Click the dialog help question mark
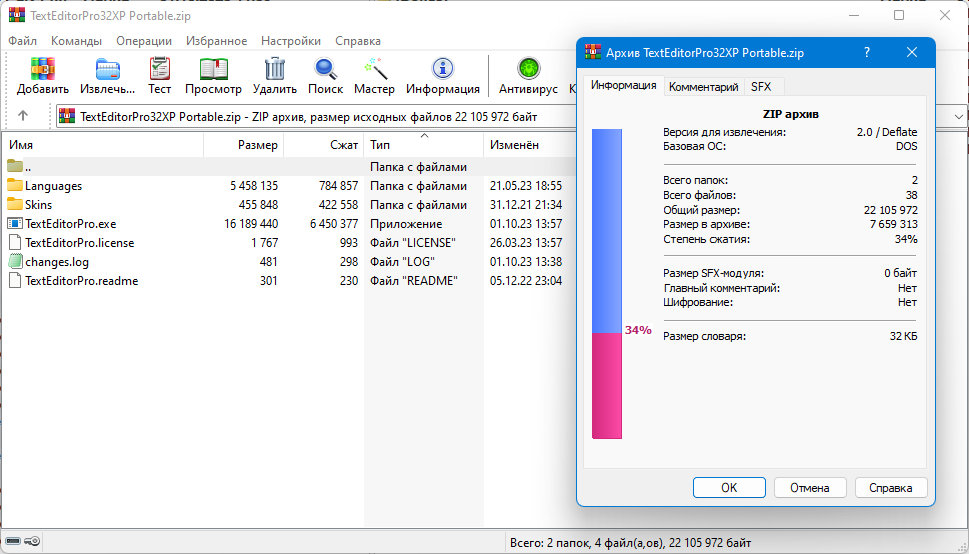Viewport: 969px width, 554px height. tap(867, 53)
